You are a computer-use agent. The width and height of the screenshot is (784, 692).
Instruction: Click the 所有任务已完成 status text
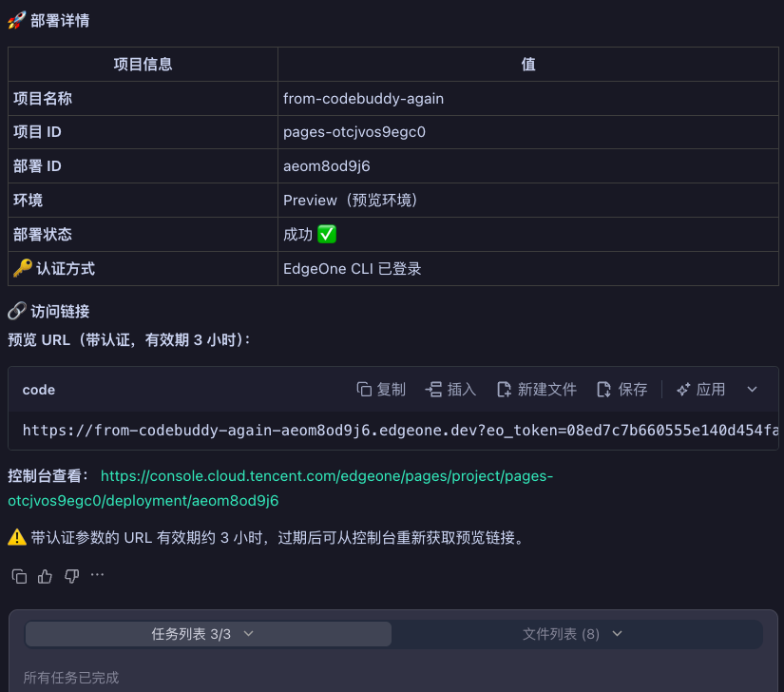71,678
